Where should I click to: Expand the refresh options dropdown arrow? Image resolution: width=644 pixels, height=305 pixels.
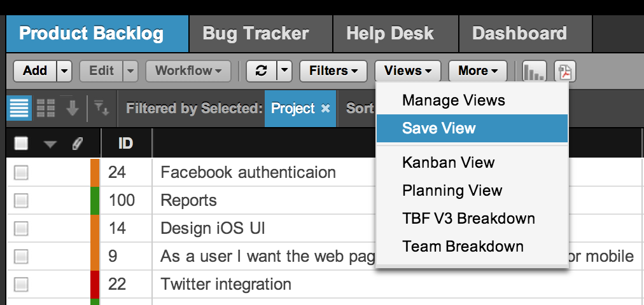(284, 71)
